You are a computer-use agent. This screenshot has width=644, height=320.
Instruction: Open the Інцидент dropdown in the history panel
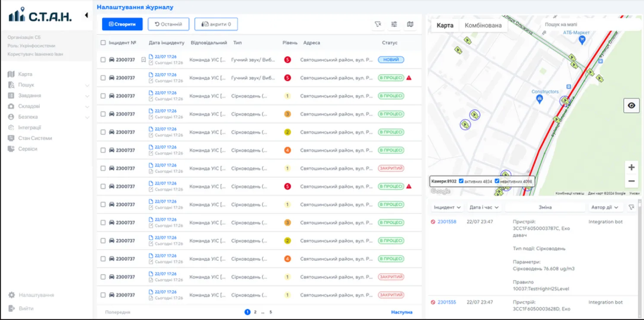(x=447, y=208)
